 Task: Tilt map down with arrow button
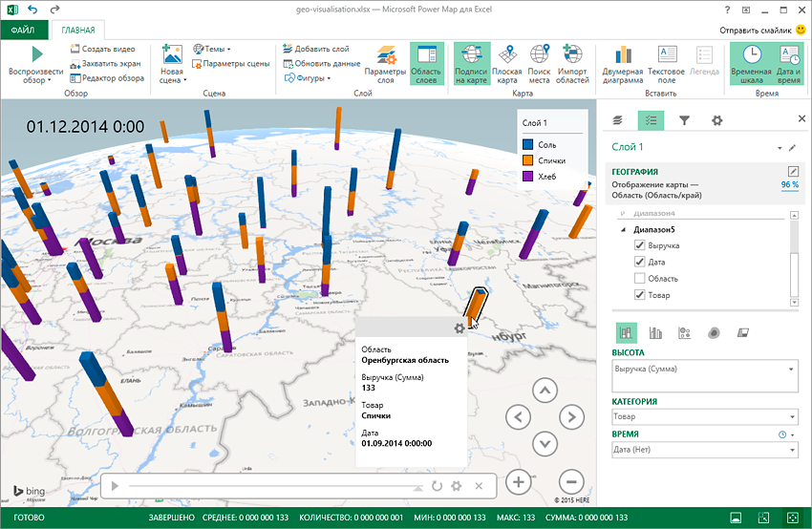tap(545, 444)
